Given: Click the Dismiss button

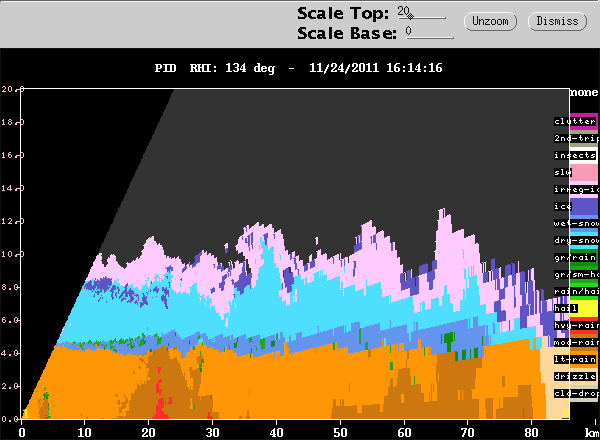Looking at the screenshot, I should tap(557, 21).
